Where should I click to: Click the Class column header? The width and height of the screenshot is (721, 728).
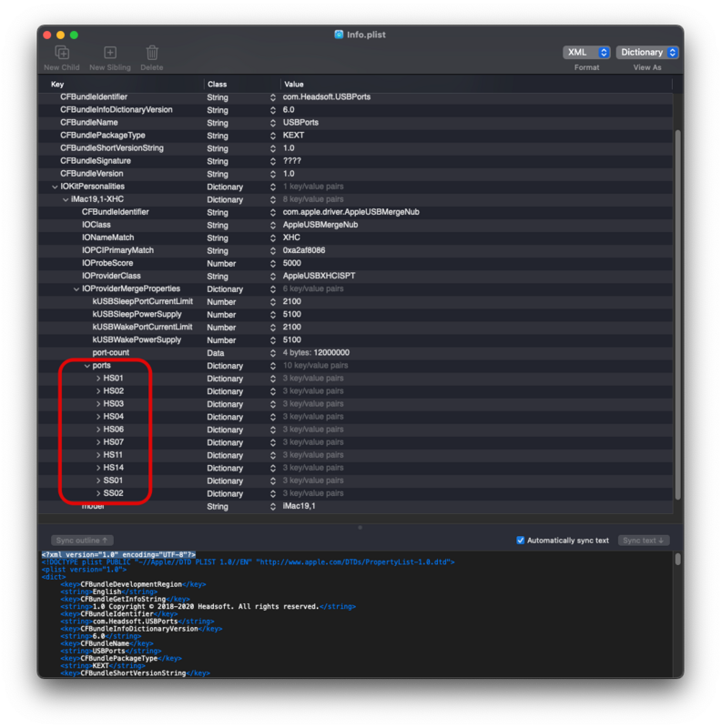click(217, 84)
